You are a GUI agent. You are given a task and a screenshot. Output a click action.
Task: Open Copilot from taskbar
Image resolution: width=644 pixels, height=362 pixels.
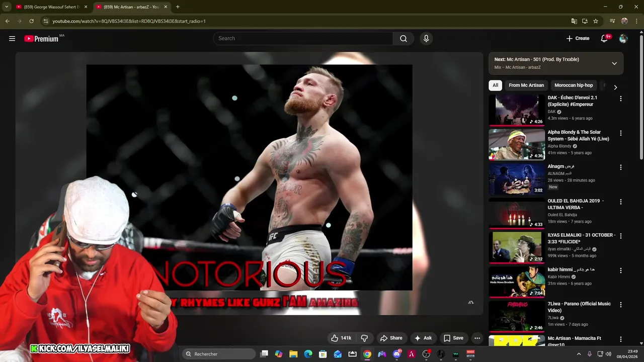click(279, 354)
